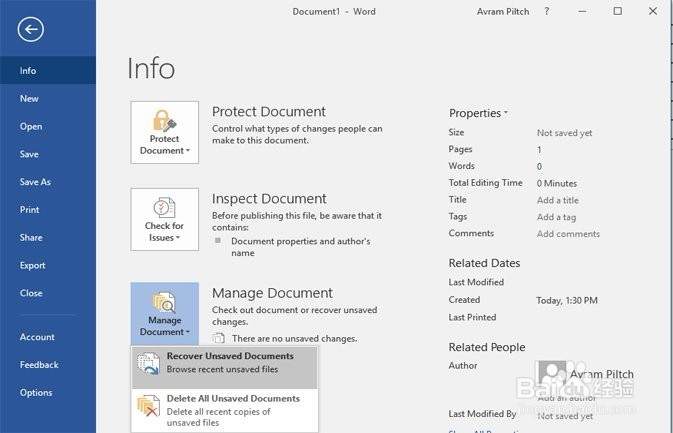Expand the Properties dropdown
The image size is (673, 433).
[478, 113]
